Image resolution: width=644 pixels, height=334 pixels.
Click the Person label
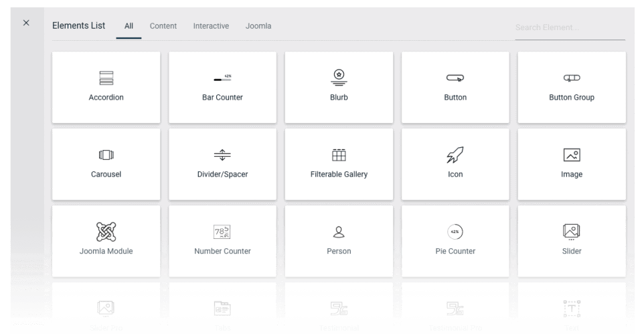(x=339, y=251)
